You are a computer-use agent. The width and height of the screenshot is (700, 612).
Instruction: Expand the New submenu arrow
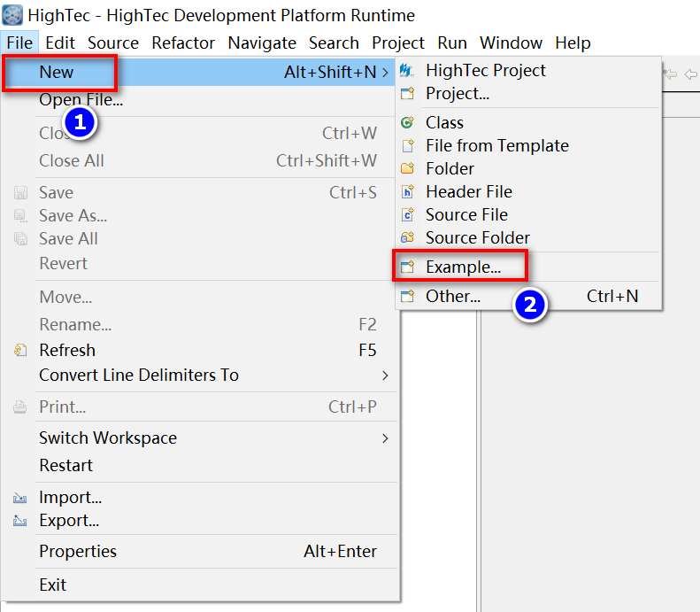pyautogui.click(x=385, y=72)
